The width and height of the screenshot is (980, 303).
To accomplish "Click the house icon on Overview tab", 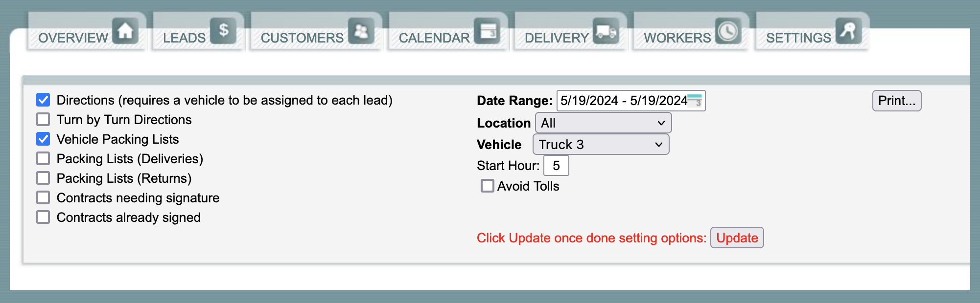I will [125, 31].
